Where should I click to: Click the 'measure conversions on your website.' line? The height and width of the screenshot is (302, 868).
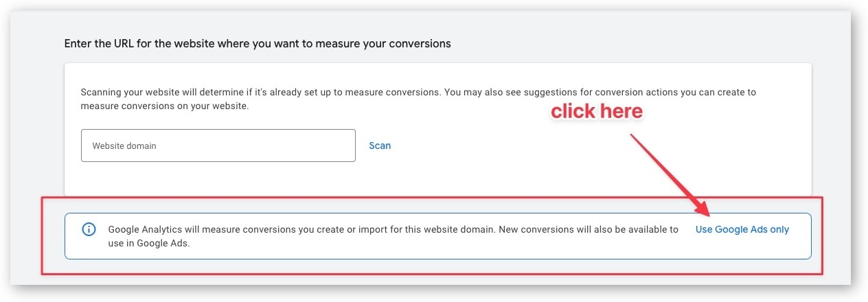165,106
